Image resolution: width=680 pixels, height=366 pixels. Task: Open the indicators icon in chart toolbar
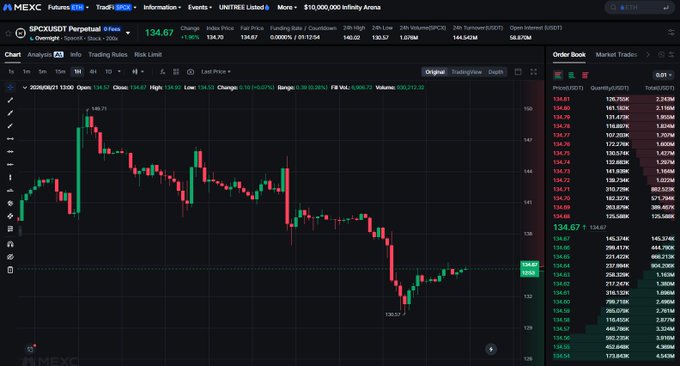(x=162, y=72)
